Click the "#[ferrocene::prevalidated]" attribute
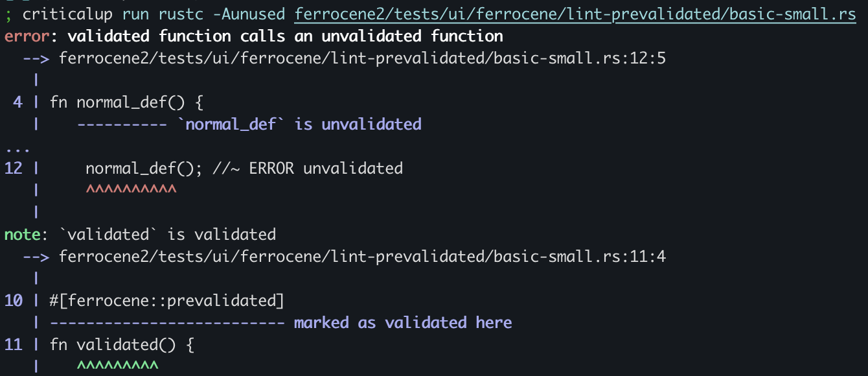868x376 pixels. coord(166,301)
